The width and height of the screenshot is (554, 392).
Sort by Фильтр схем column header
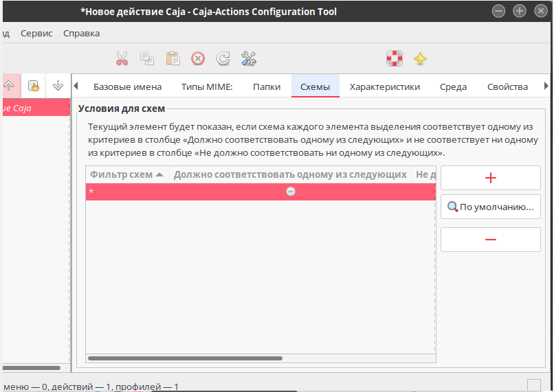tap(127, 174)
